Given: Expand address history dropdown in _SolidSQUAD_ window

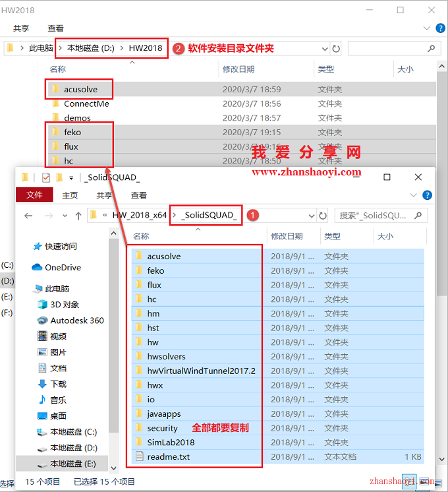Looking at the screenshot, I should click(312, 216).
